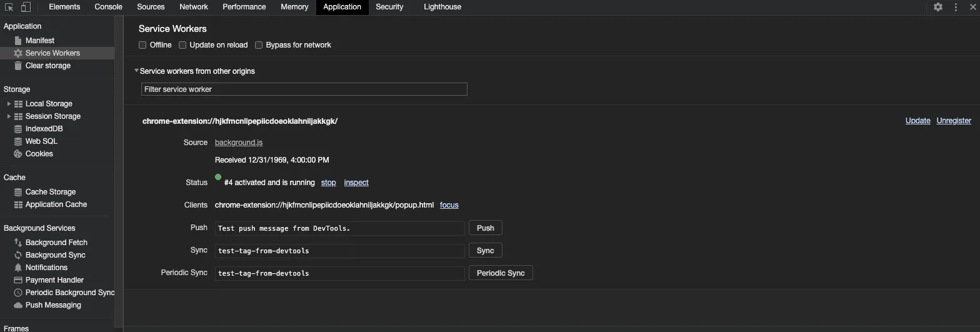The width and height of the screenshot is (980, 332).
Task: Click the Update service worker link
Action: 917,121
